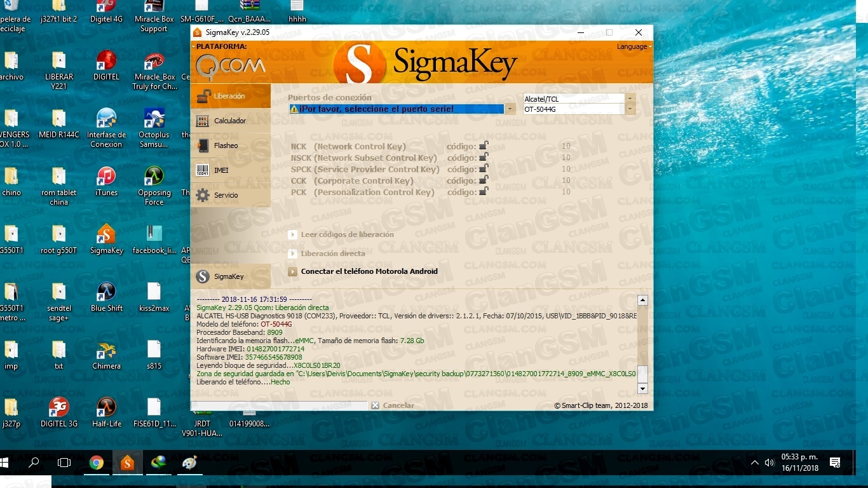Click the Cancelar button
The height and width of the screenshot is (488, 868).
(x=393, y=405)
